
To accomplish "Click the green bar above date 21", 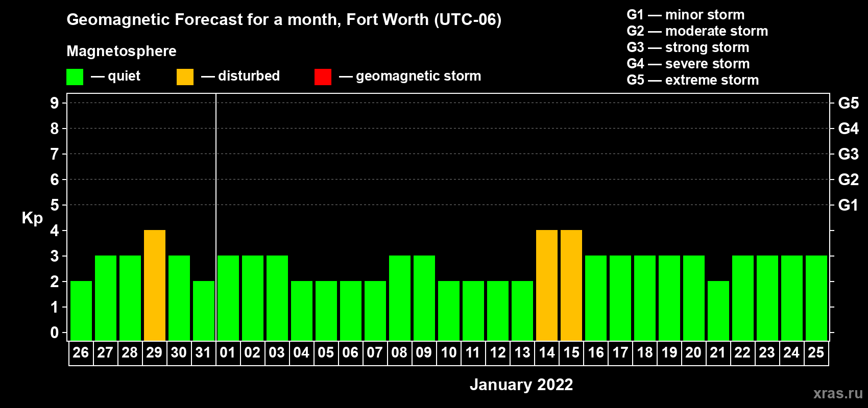I will point(718,311).
